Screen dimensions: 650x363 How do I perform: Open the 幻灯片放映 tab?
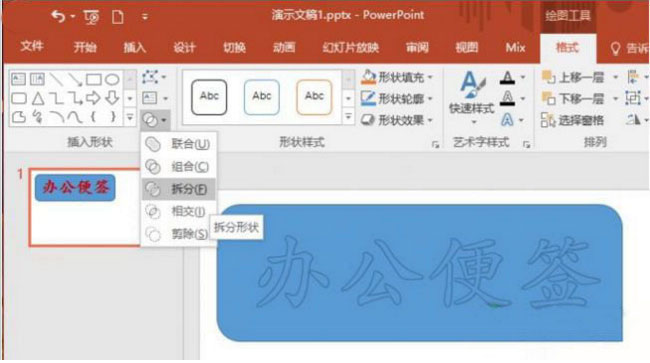351,47
